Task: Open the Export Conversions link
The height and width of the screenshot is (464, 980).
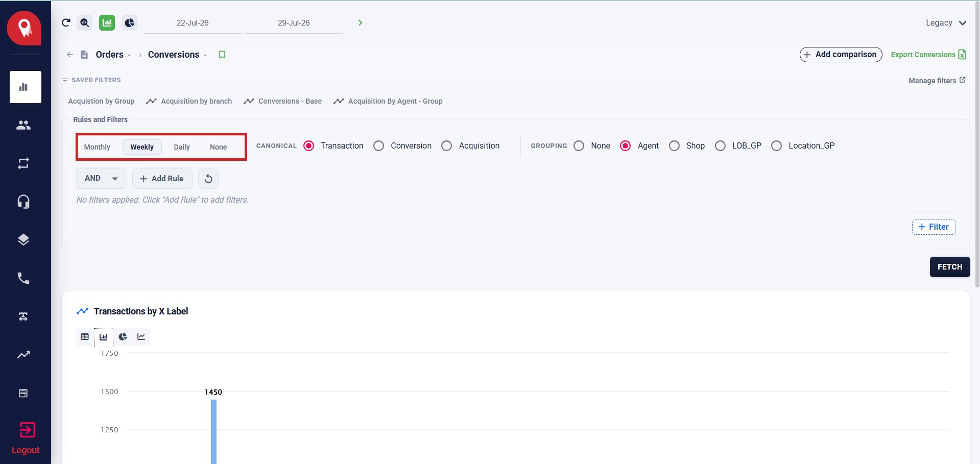Action: click(x=928, y=55)
